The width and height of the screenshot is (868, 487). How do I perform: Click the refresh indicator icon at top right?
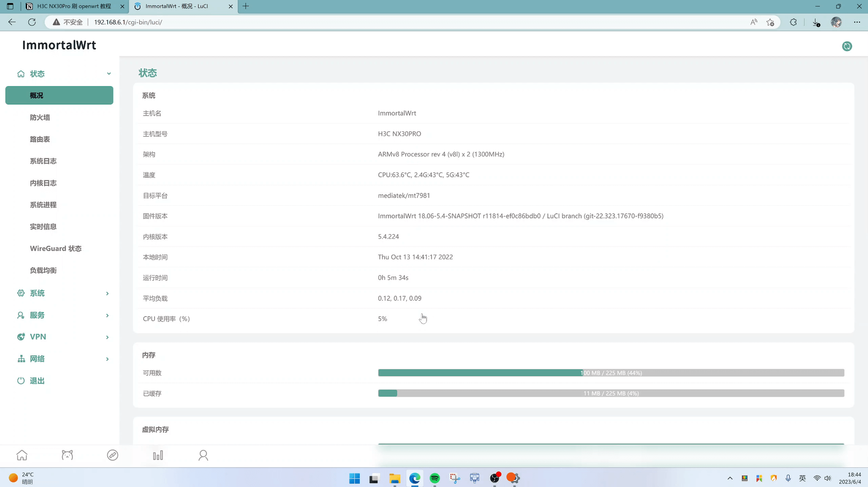pyautogui.click(x=846, y=46)
